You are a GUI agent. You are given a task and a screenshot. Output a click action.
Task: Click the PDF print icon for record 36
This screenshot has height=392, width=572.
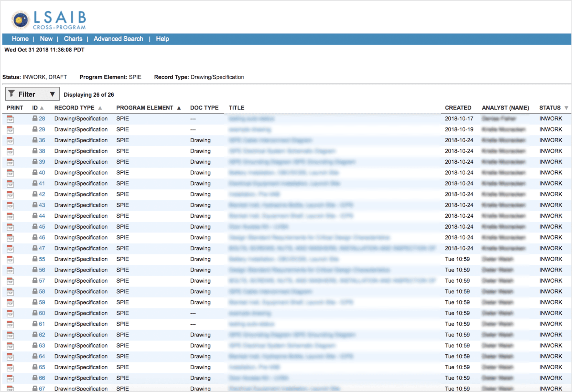pyautogui.click(x=10, y=141)
